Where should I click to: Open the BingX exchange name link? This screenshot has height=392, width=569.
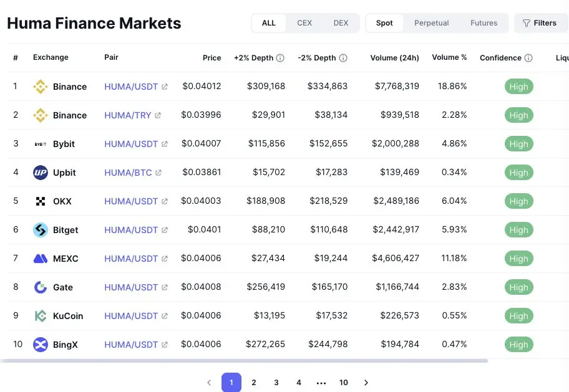[66, 345]
